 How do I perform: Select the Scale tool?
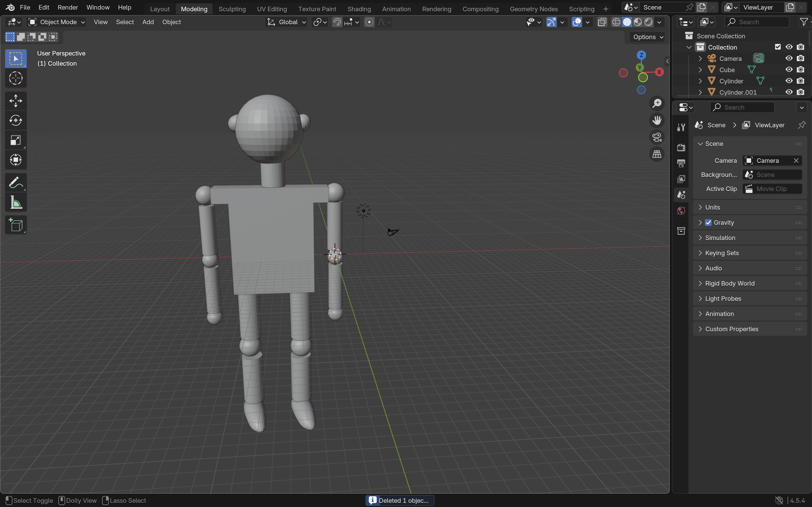point(16,140)
